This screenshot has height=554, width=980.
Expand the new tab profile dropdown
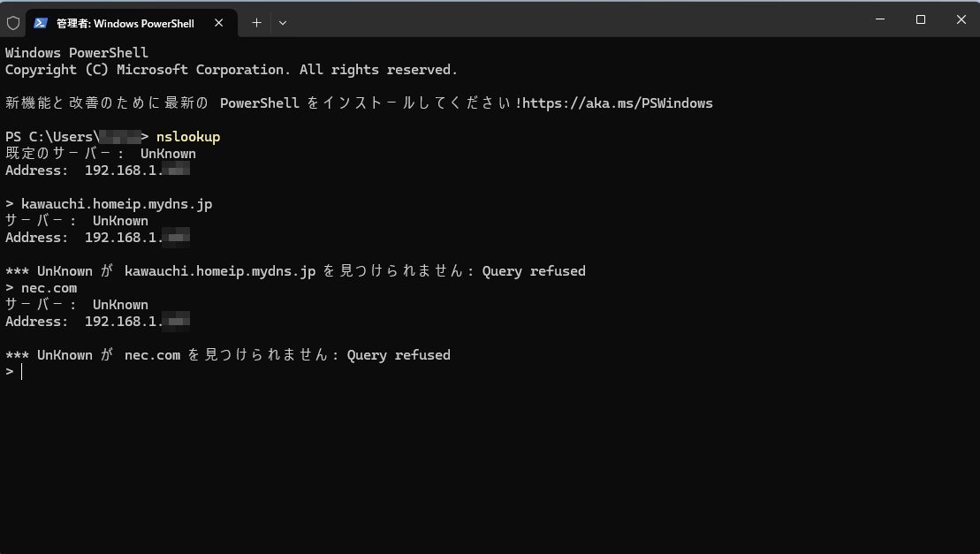click(x=283, y=23)
